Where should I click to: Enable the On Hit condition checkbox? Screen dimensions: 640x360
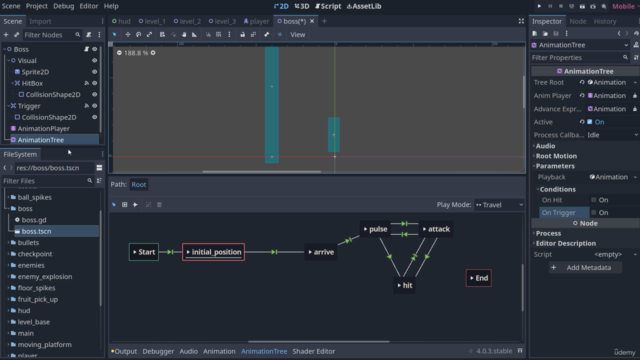coord(593,200)
